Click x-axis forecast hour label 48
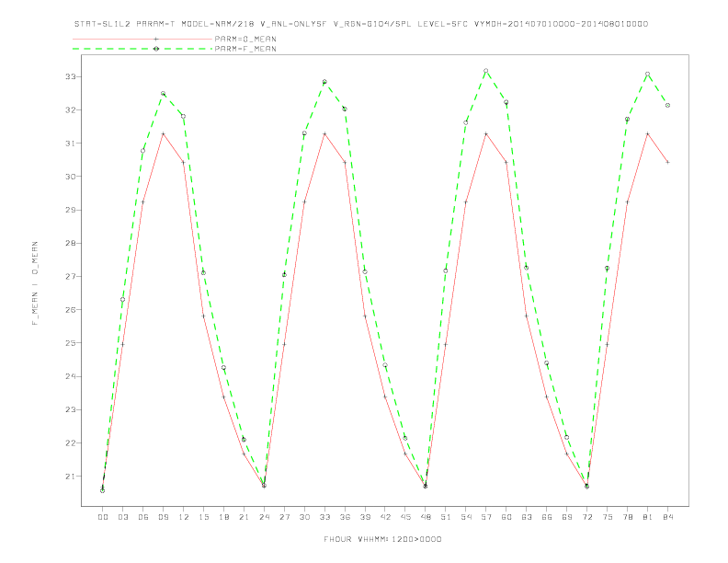This screenshot has width=728, height=563. [426, 517]
